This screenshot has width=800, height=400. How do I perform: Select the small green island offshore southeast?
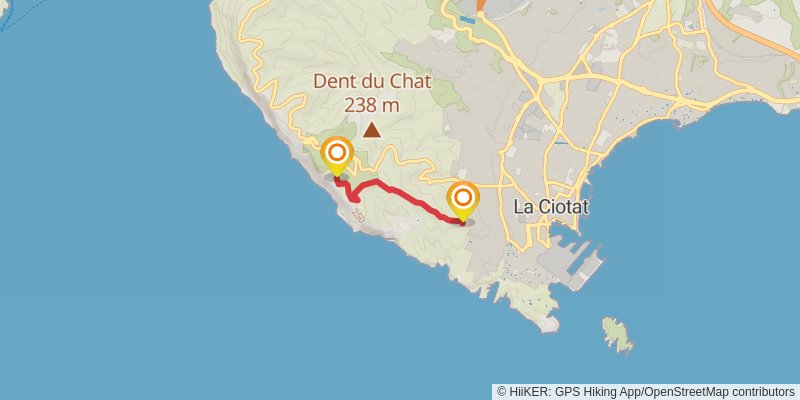click(x=618, y=334)
